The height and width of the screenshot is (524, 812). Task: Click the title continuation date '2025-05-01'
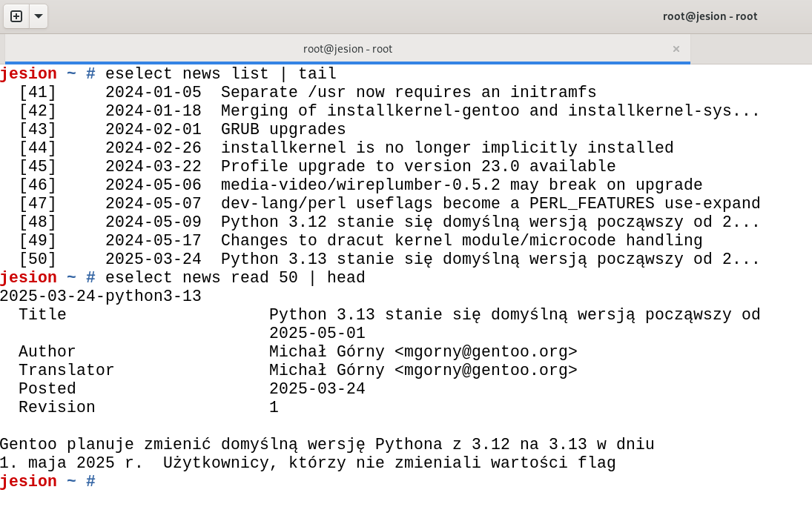click(x=317, y=334)
